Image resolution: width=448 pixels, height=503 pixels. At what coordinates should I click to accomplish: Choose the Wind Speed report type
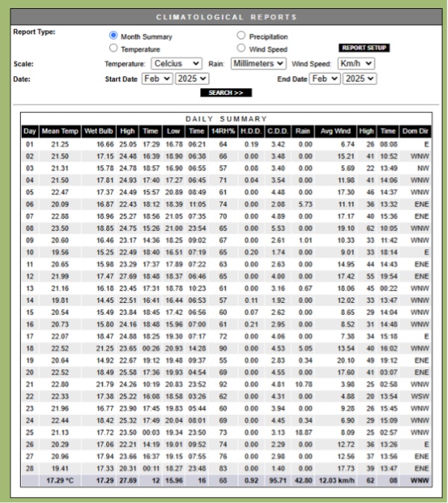[241, 48]
